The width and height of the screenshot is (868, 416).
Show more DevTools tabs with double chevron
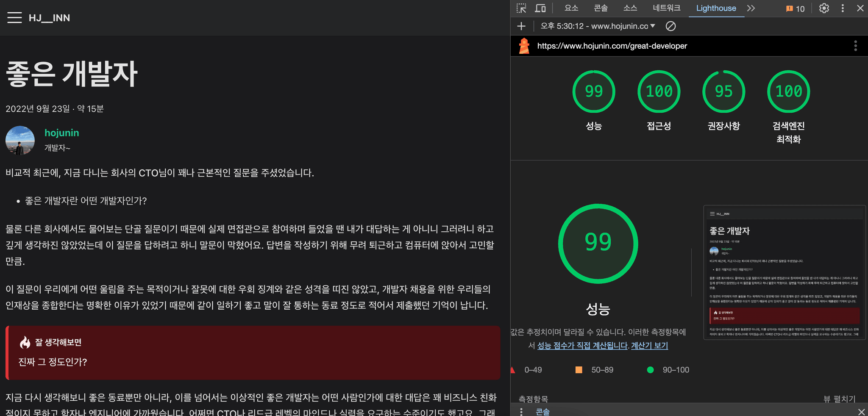[751, 8]
